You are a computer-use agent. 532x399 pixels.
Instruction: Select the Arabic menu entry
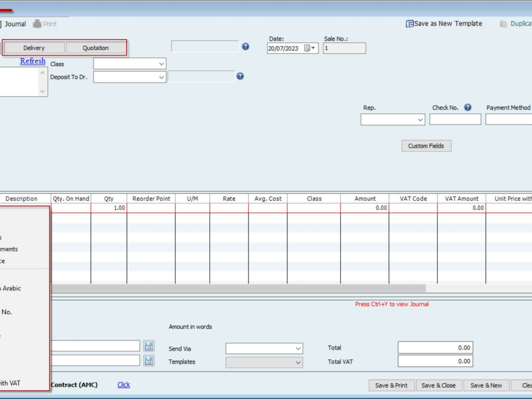pyautogui.click(x=24, y=288)
